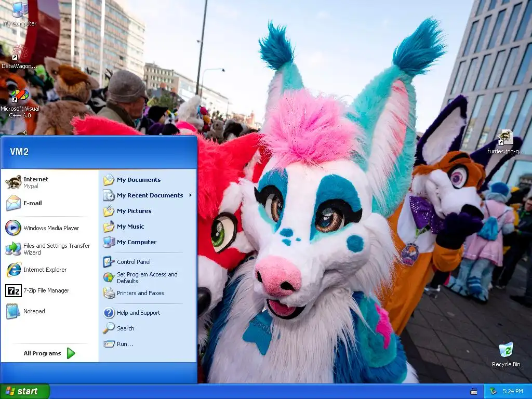Open the Run... dialog
Image resolution: width=532 pixels, height=399 pixels.
click(148, 344)
